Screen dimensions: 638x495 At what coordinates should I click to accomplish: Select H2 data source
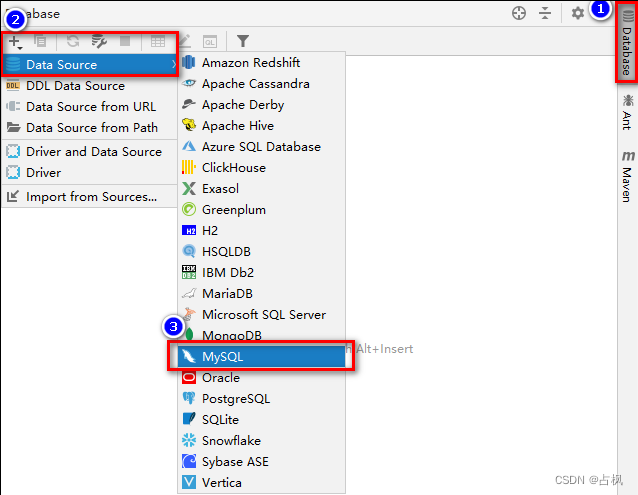coord(262,231)
